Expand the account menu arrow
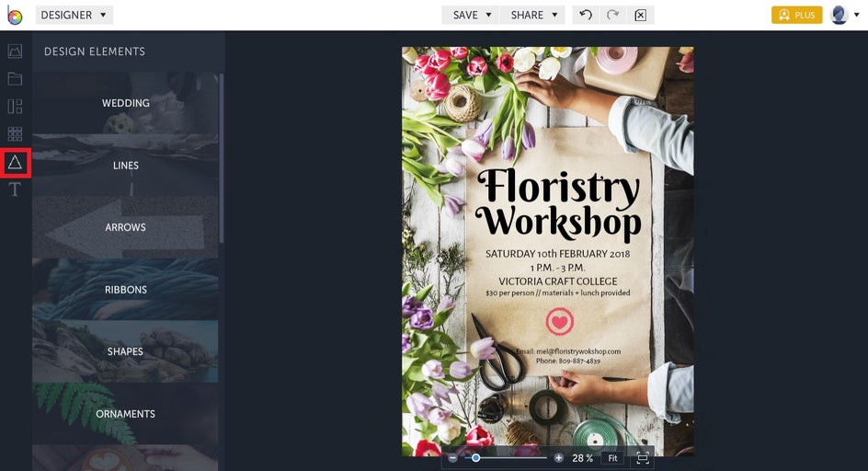868x471 pixels. pyautogui.click(x=857, y=15)
